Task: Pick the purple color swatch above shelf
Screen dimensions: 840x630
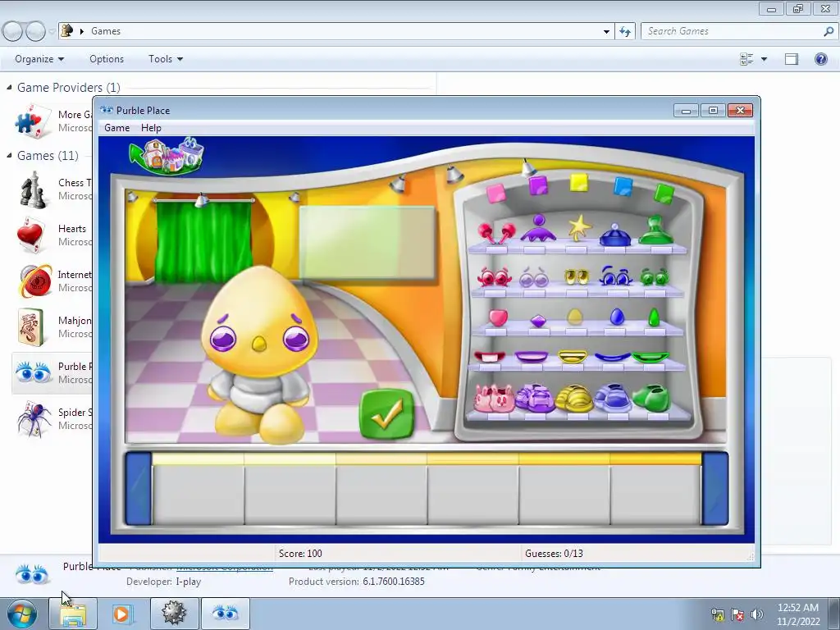Action: point(538,186)
